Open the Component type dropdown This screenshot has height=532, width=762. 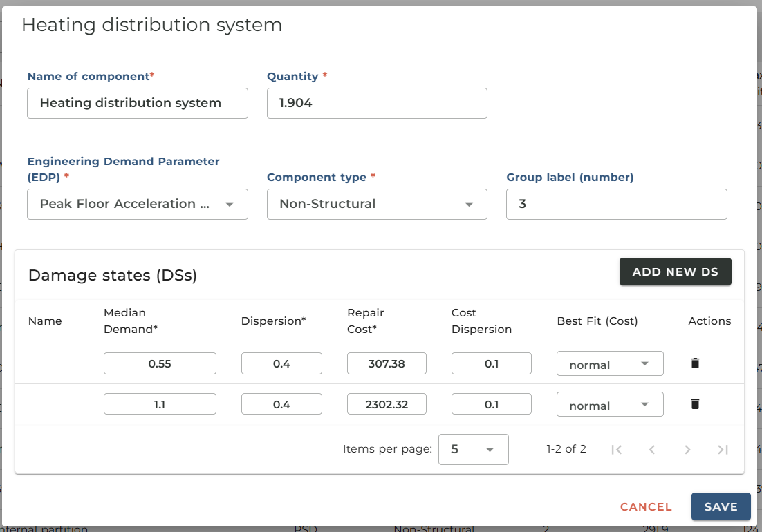(x=377, y=204)
